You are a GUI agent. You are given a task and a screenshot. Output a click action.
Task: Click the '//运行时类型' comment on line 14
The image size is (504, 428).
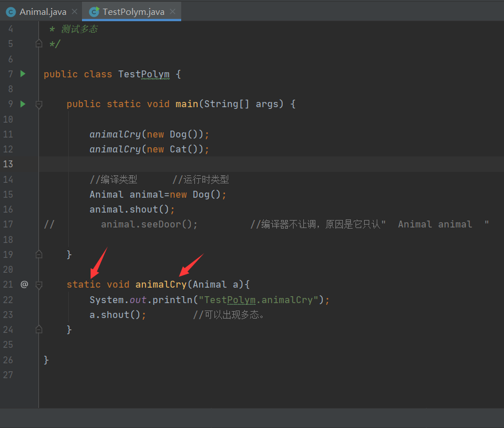[201, 179]
